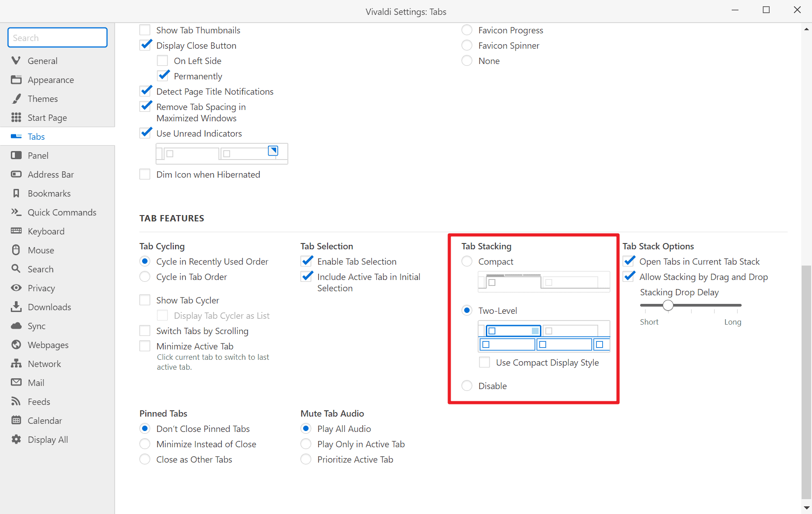The width and height of the screenshot is (812, 514).
Task: Enable Dim Icon when Hibernated
Action: (x=145, y=174)
